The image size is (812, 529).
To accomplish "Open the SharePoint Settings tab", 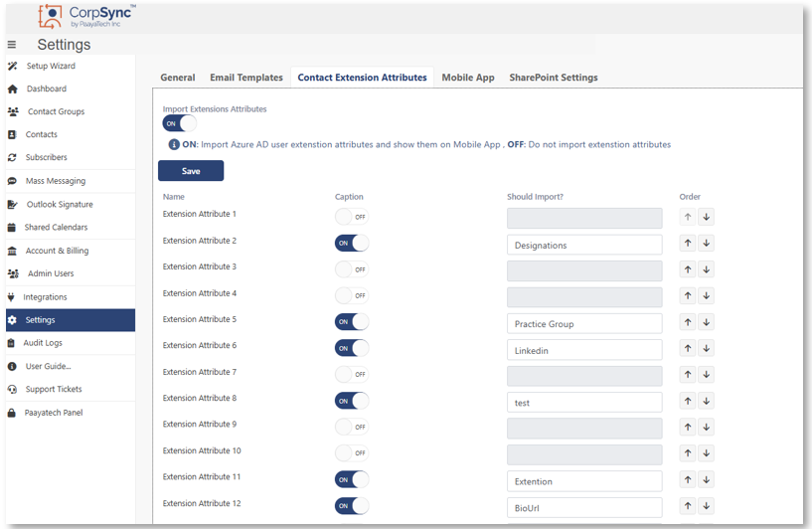I will click(x=553, y=78).
